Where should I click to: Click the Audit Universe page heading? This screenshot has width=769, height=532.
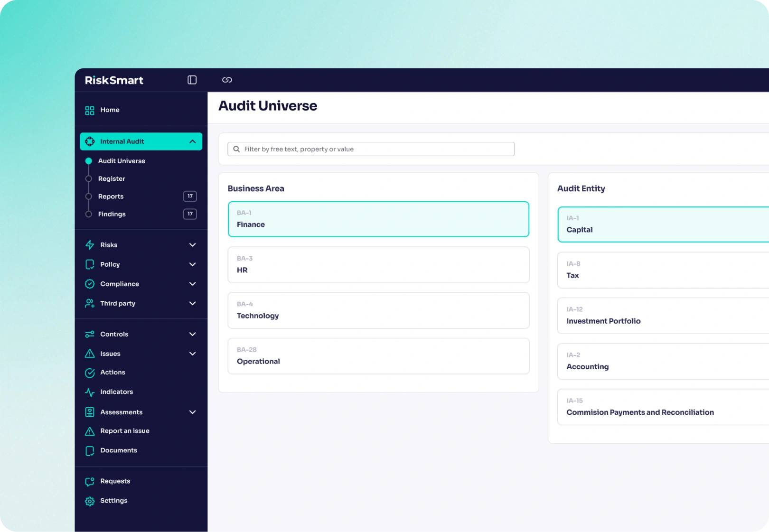268,106
